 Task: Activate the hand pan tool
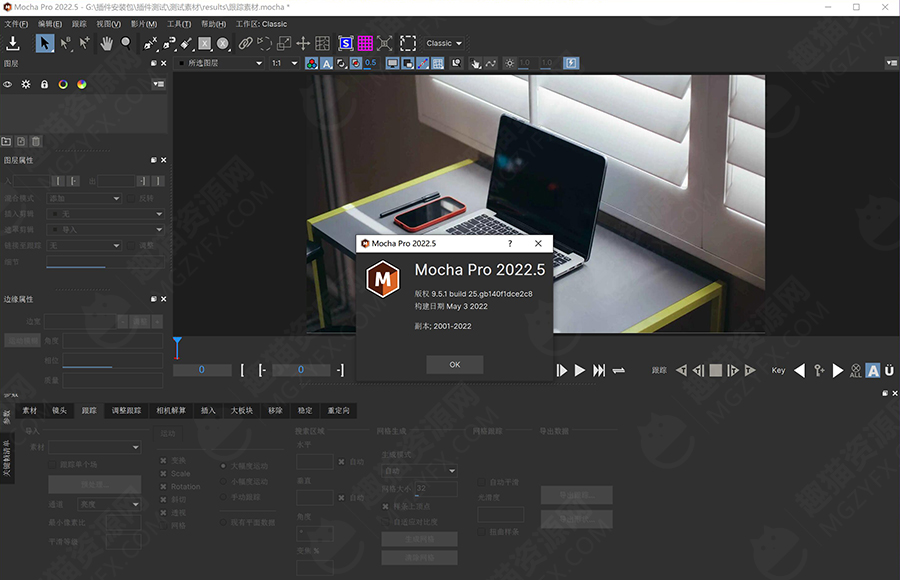pyautogui.click(x=106, y=43)
